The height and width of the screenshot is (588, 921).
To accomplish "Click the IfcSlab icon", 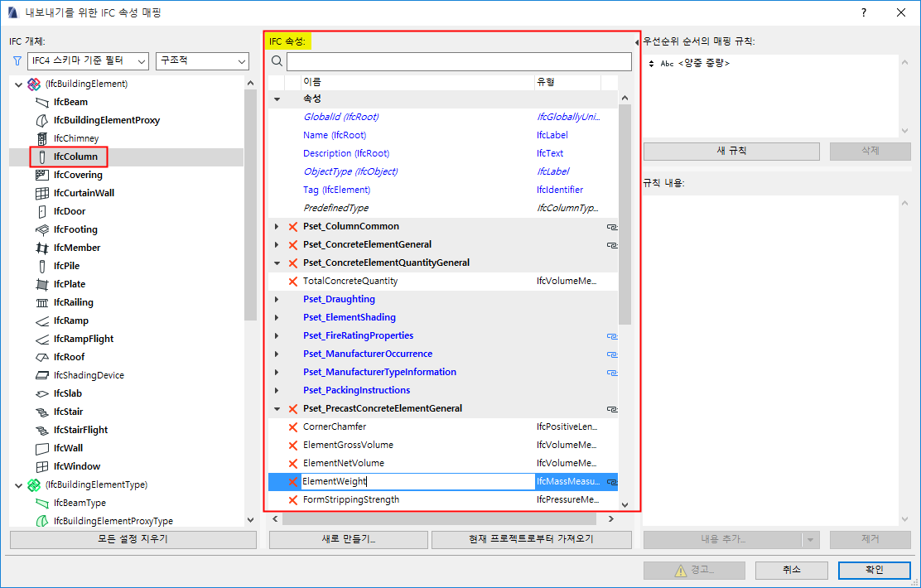I will tap(42, 393).
